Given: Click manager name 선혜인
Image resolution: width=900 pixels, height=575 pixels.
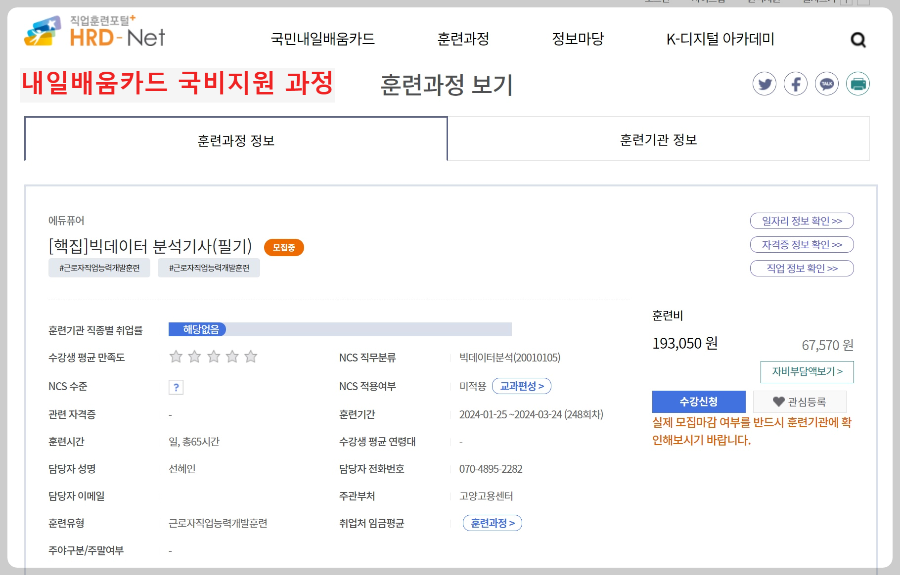Looking at the screenshot, I should (182, 469).
